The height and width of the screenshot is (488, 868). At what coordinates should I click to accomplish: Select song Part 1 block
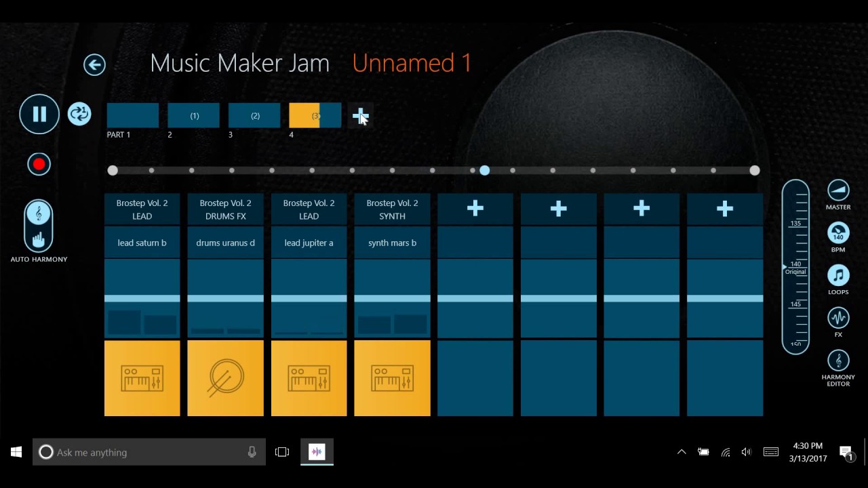coord(133,116)
